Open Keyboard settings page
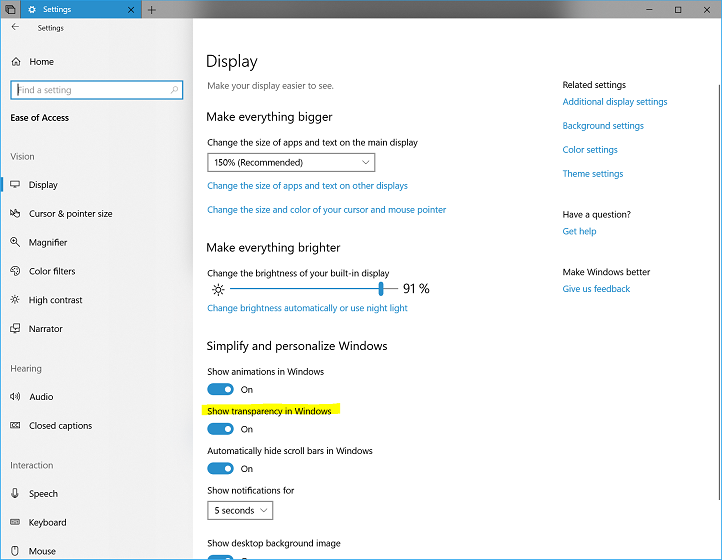Image resolution: width=722 pixels, height=560 pixels. (47, 522)
